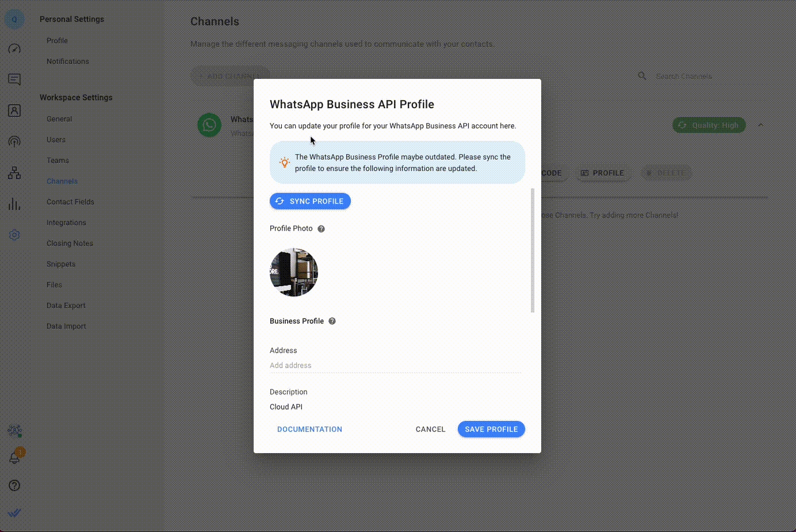This screenshot has width=796, height=532.
Task: Open the broadcast icon in sidebar
Action: 14,141
